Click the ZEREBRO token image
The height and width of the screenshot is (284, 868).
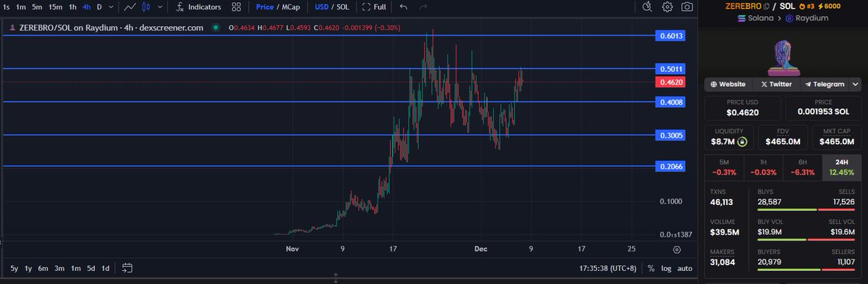784,58
